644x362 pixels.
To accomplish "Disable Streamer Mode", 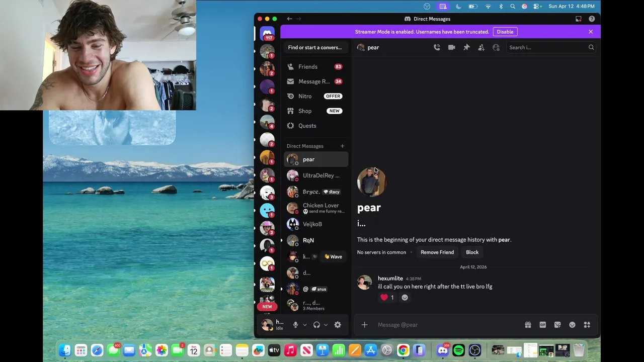I will point(505,32).
